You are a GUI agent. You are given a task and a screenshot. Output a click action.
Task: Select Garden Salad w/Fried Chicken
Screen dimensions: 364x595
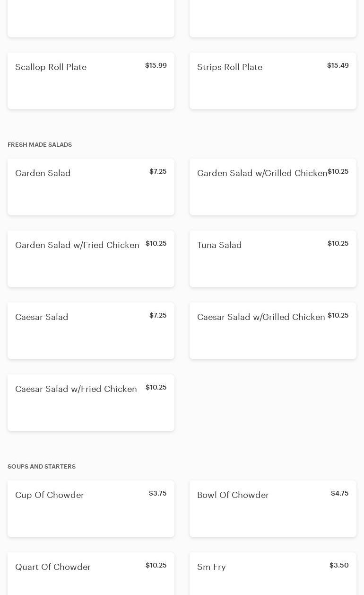[91, 259]
